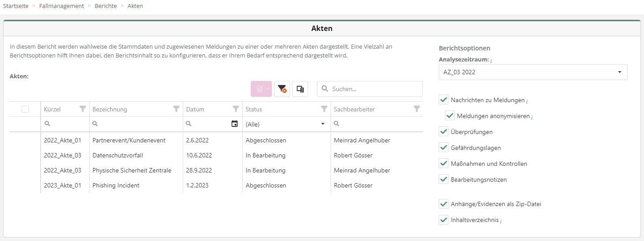The image size is (644, 241).
Task: Open calendar picker in Datum filter
Action: pos(235,124)
